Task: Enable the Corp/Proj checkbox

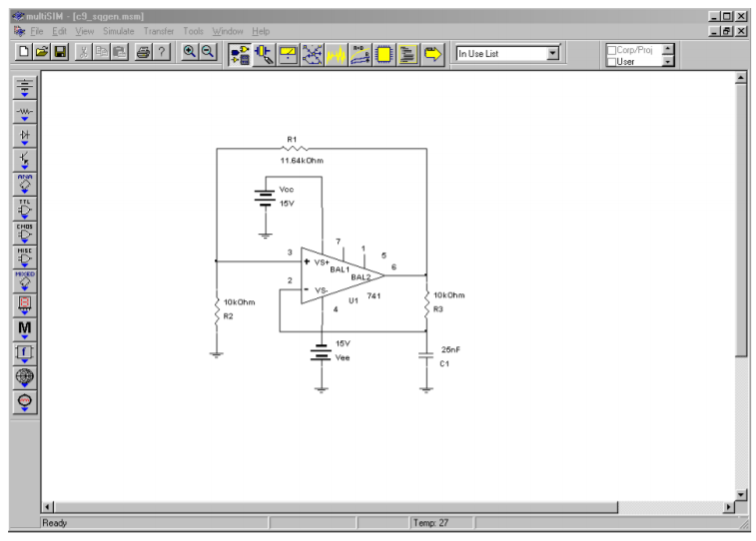Action: [x=612, y=50]
